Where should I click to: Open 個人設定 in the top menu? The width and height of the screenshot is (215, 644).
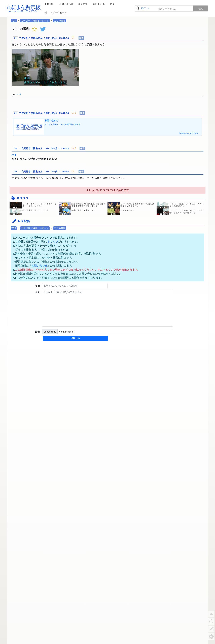[x=83, y=4]
